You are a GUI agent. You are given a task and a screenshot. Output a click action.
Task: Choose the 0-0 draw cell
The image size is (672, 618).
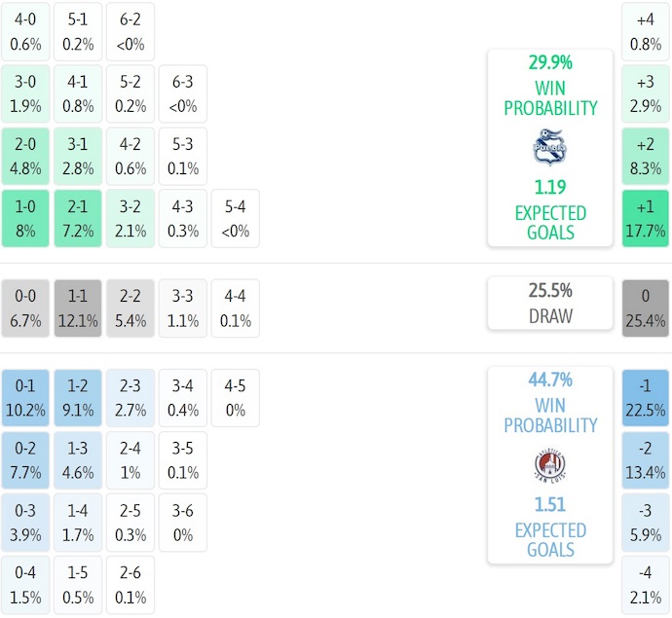pyautogui.click(x=25, y=309)
